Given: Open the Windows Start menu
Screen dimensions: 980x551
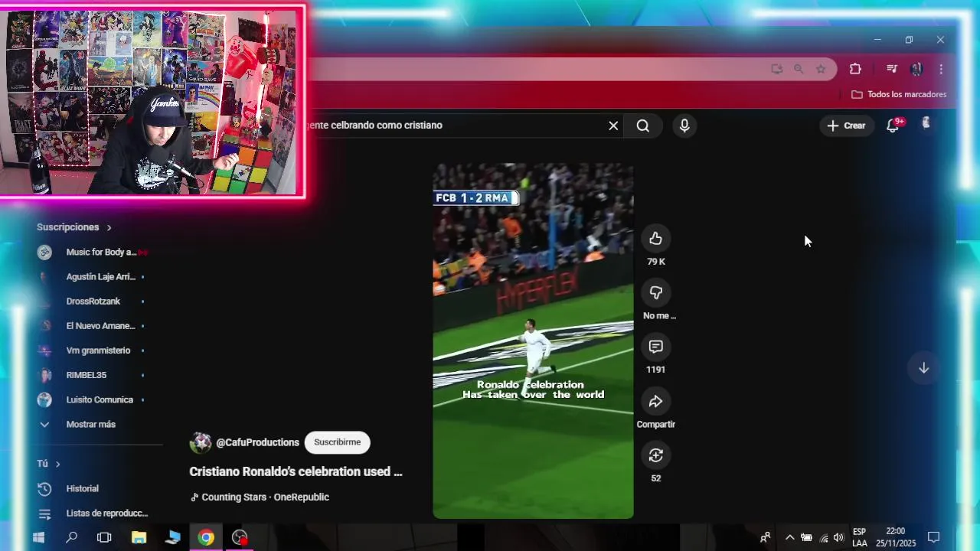Looking at the screenshot, I should (38, 537).
